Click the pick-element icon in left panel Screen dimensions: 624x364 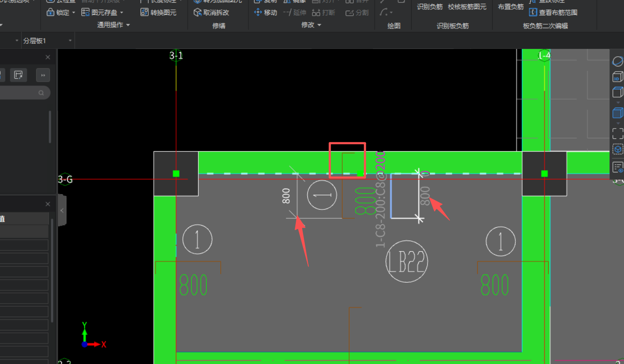(18, 75)
